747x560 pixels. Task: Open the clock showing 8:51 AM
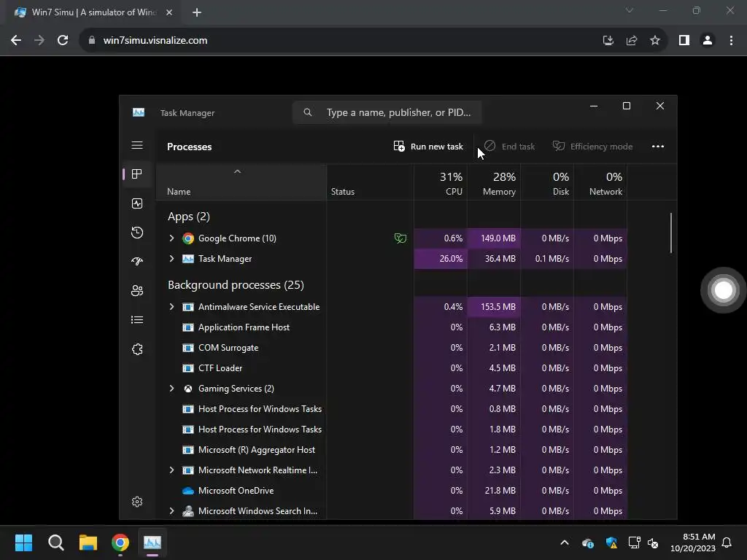693,542
